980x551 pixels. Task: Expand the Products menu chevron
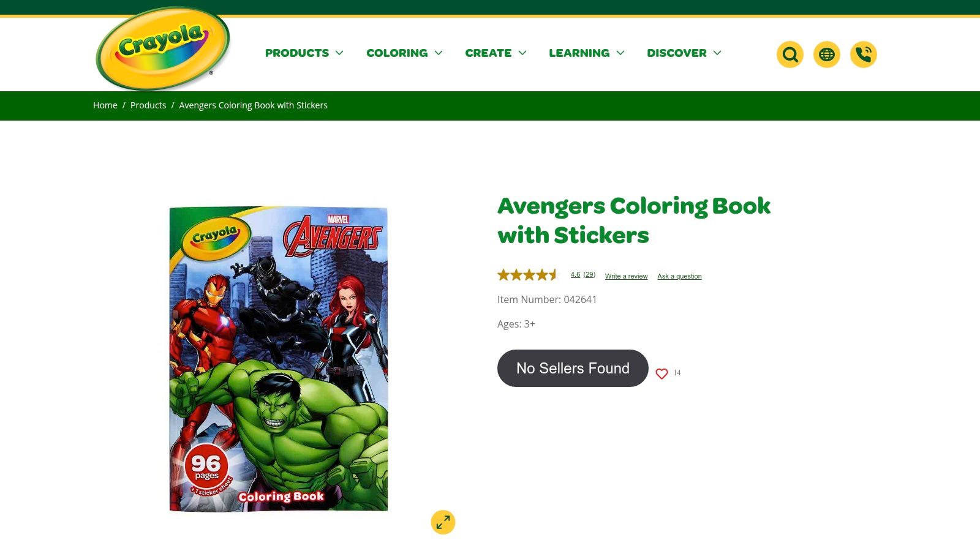[339, 53]
